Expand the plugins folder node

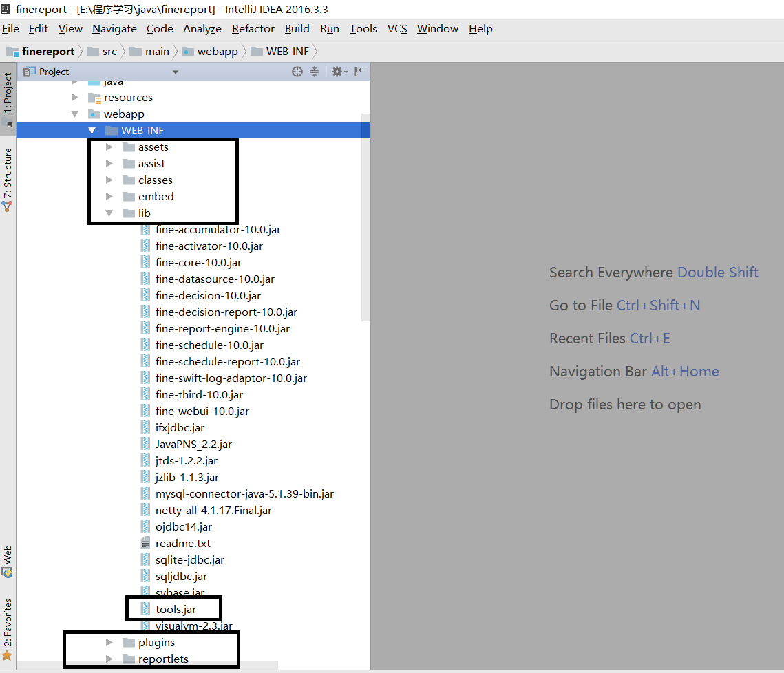click(109, 642)
